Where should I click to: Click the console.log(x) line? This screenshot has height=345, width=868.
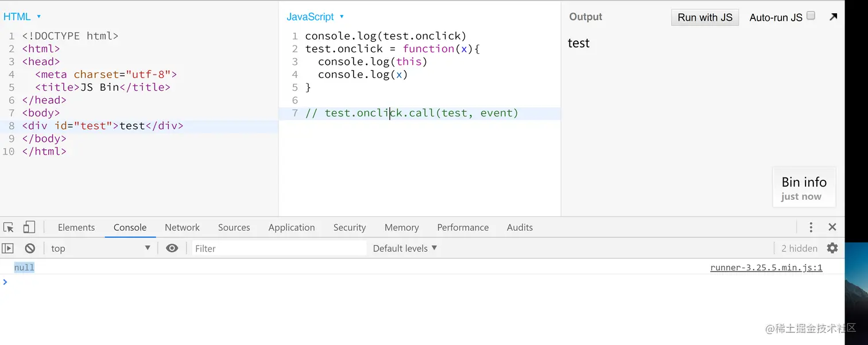tap(363, 74)
